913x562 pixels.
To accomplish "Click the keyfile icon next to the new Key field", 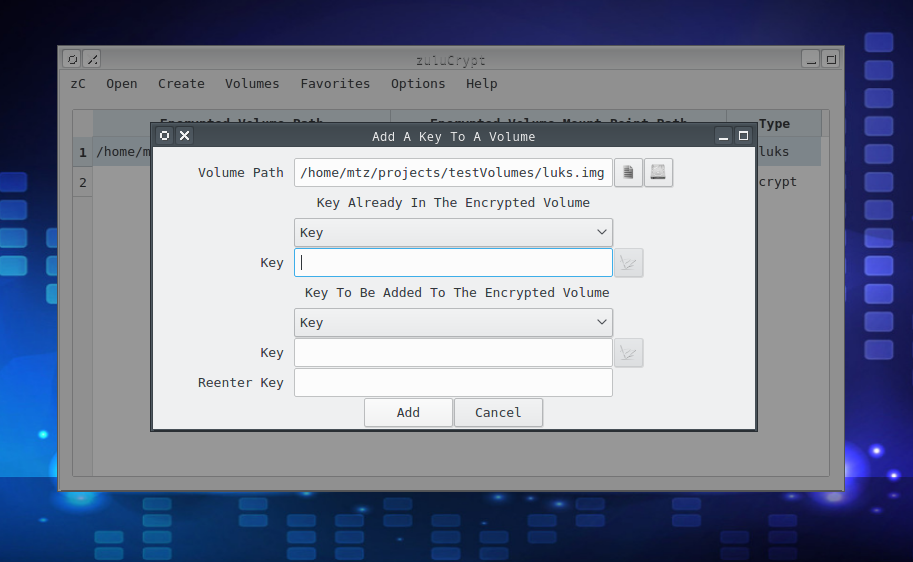I will click(x=628, y=352).
